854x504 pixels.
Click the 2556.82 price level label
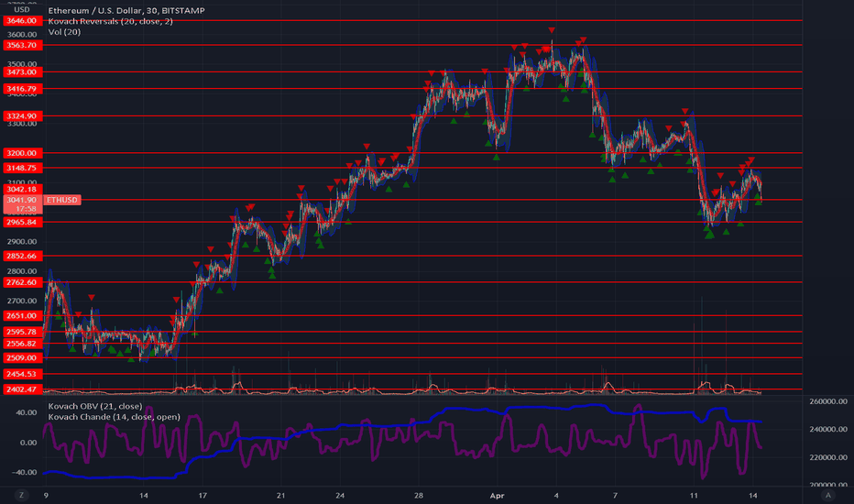pos(22,344)
